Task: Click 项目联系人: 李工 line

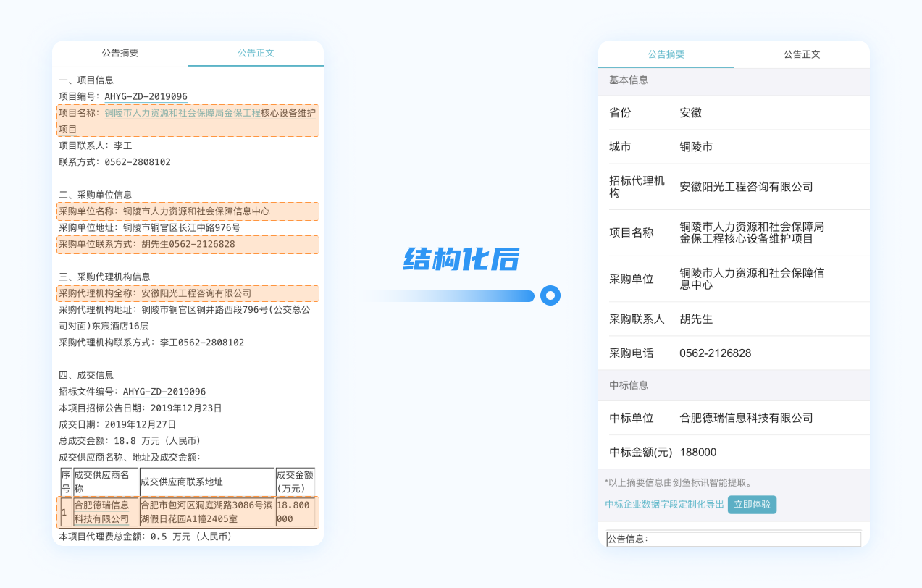Action: pyautogui.click(x=95, y=146)
